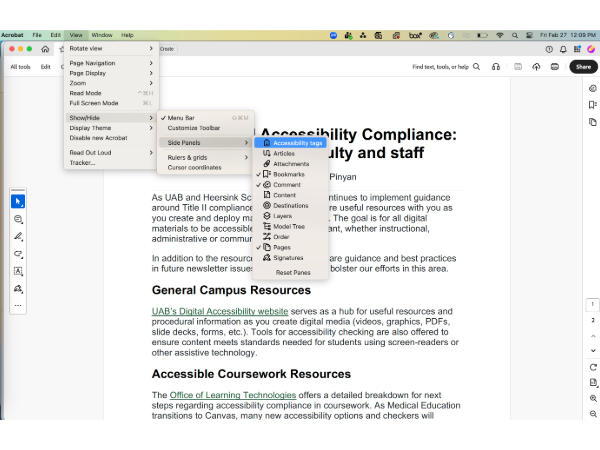The height and width of the screenshot is (450, 600).
Task: Open the Attachments side panel
Action: coord(290,164)
